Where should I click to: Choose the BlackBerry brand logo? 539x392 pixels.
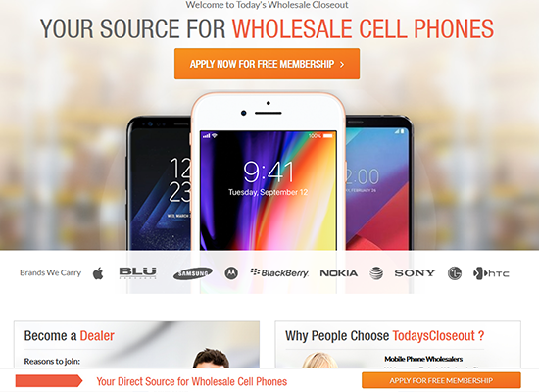point(279,273)
